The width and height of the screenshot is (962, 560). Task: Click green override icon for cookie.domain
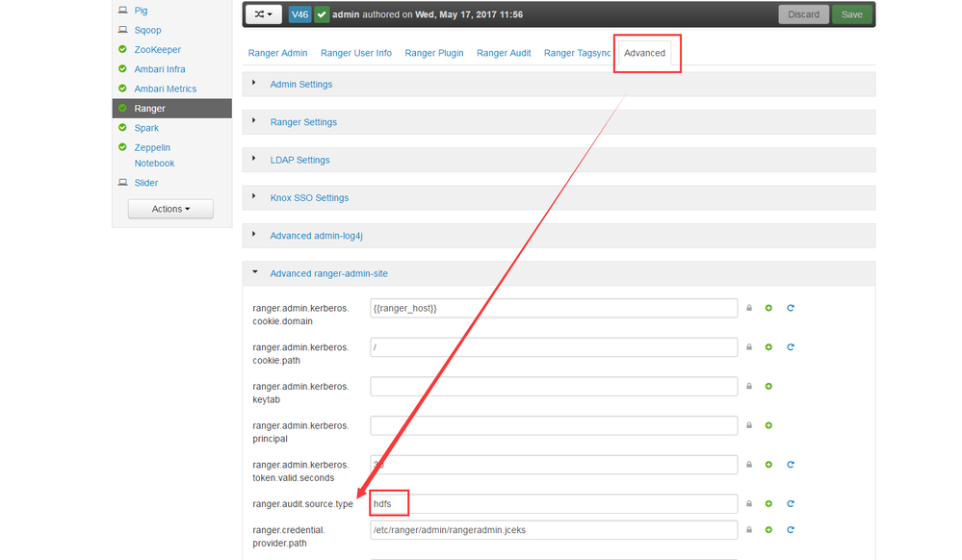pos(768,308)
